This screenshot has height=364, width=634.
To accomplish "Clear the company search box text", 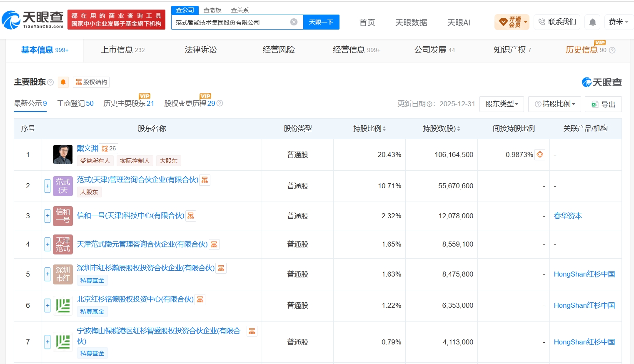I will click(294, 22).
